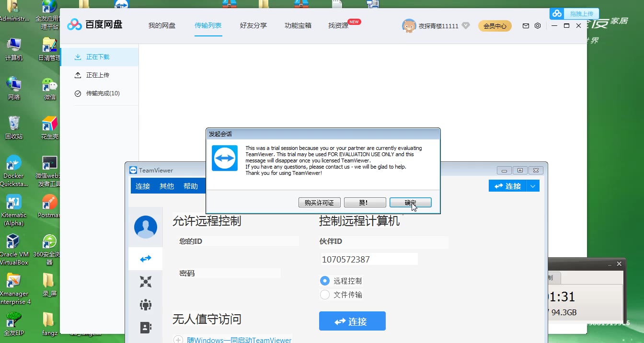Launch Postman desktop icon
Viewport: 644px width, 343px height.
tap(50, 206)
